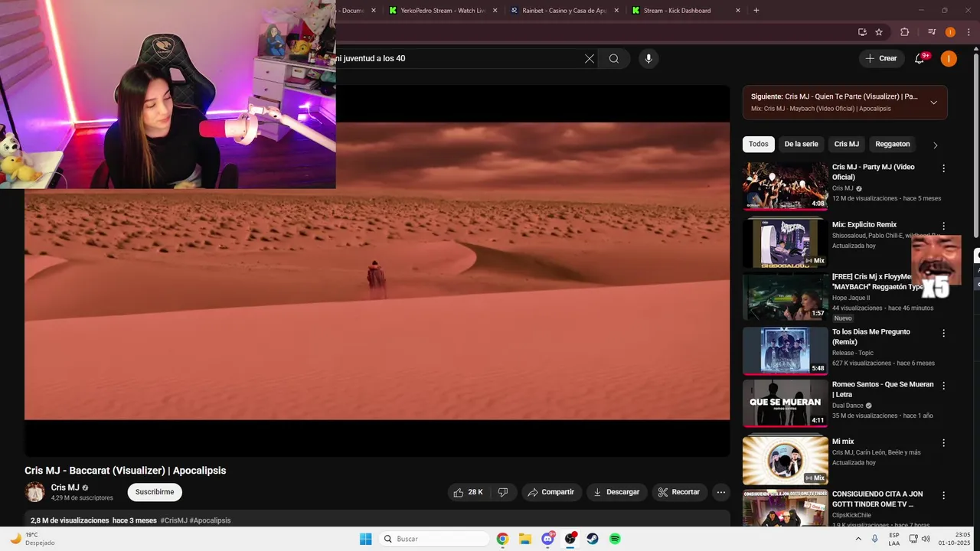980x551 pixels.
Task: Open OBS Studio from the taskbar
Action: 570,539
